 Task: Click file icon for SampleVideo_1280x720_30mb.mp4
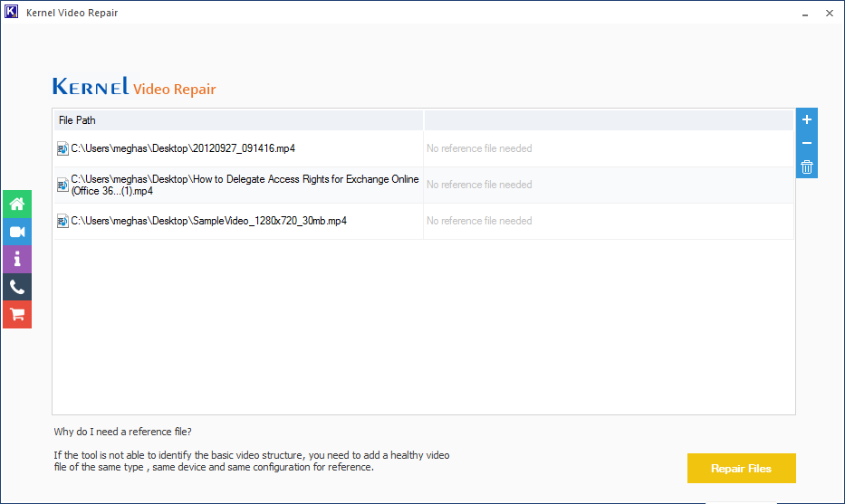[62, 221]
